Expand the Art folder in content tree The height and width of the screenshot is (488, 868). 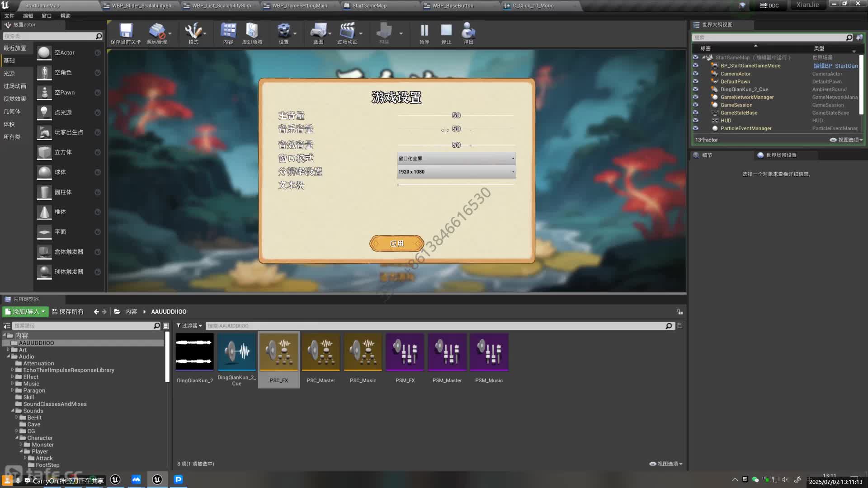click(8, 350)
